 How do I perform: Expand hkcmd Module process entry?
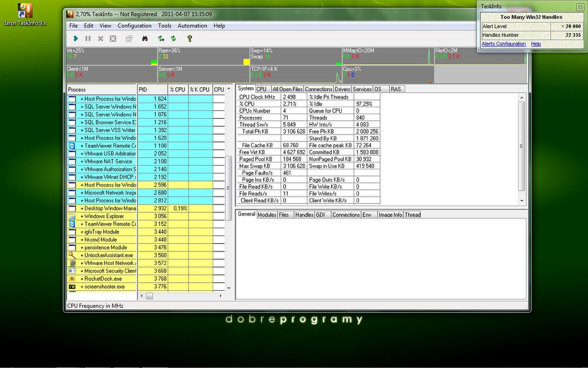click(82, 240)
